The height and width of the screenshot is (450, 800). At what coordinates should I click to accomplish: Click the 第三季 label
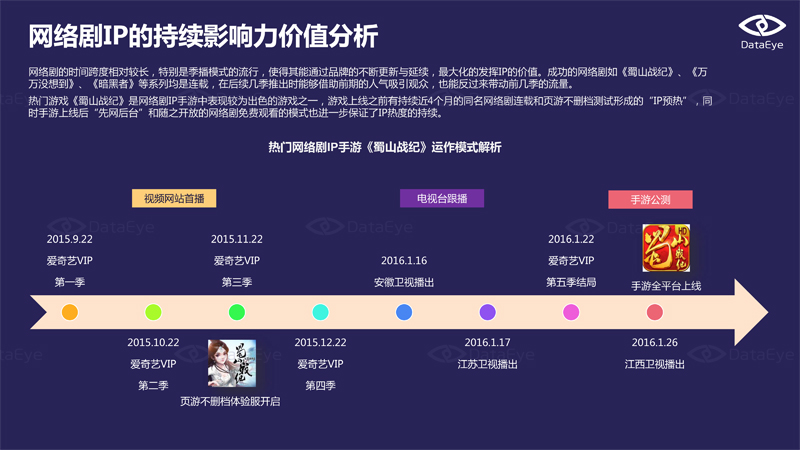pos(237,282)
